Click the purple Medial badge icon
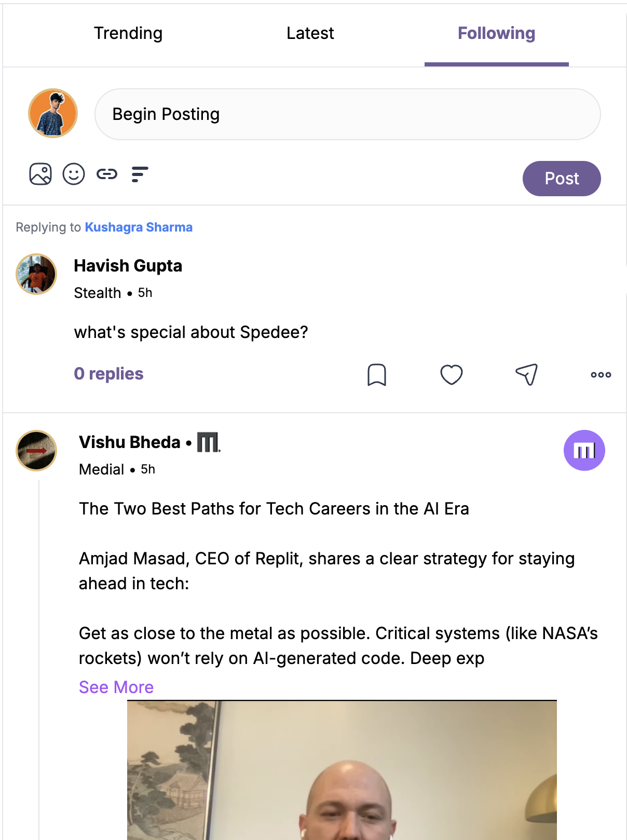Image resolution: width=627 pixels, height=840 pixels. click(x=584, y=451)
